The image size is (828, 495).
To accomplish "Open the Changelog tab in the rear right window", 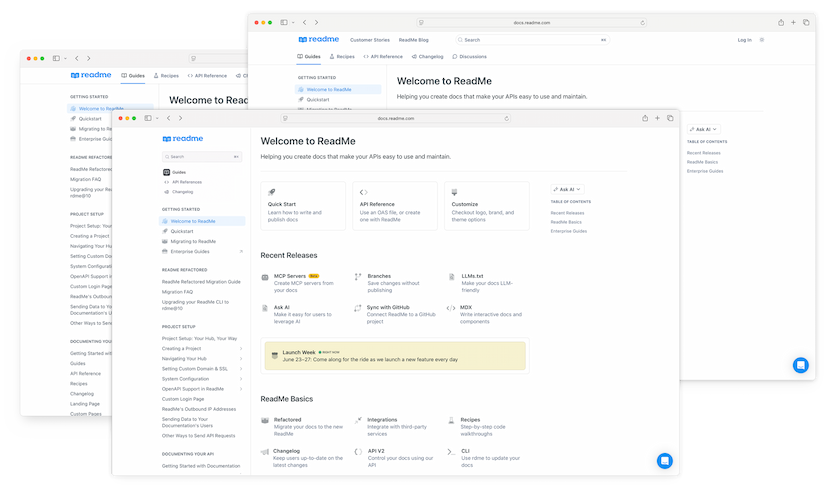I will point(426,57).
